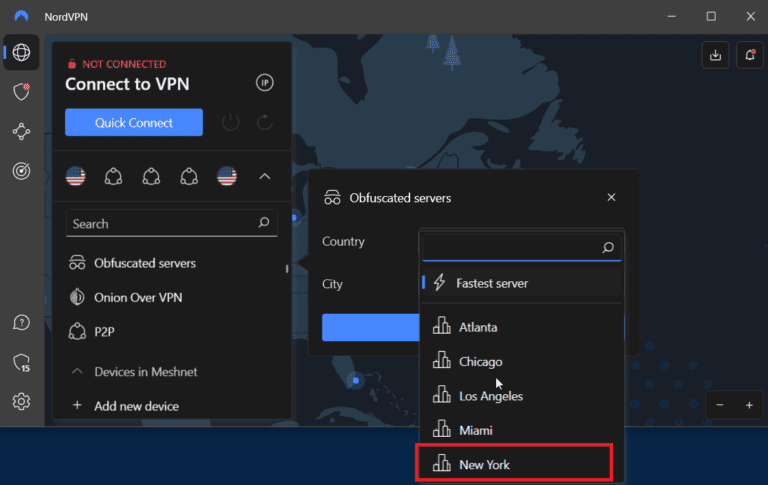This screenshot has height=485, width=768.
Task: Select Fastest server option
Action: click(491, 283)
